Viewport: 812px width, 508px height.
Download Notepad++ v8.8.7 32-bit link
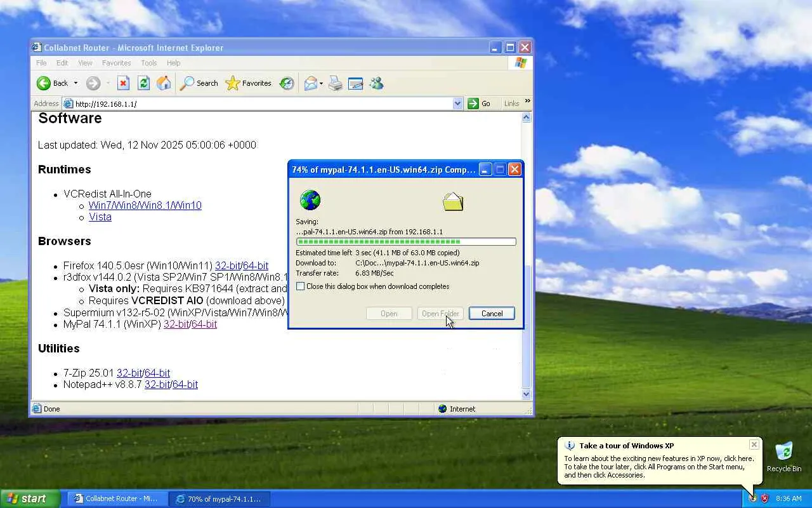(x=157, y=385)
